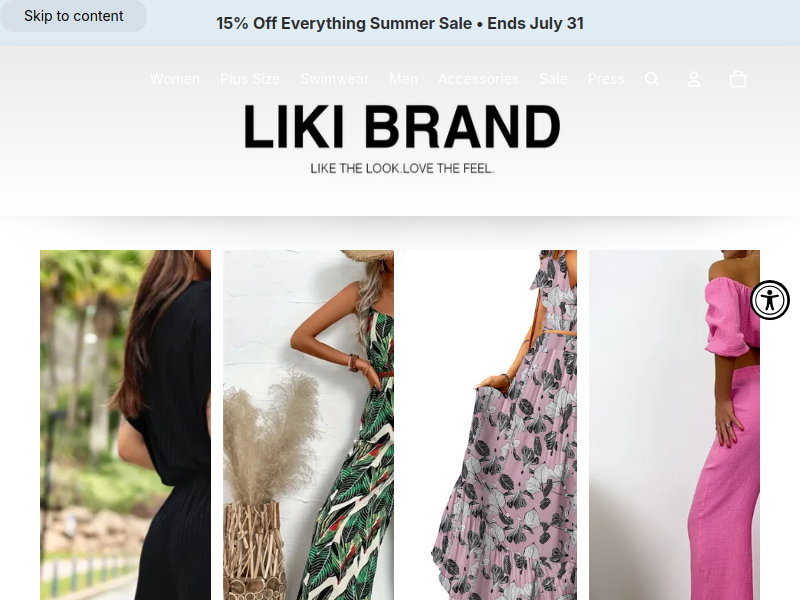Click the Like the Look tagline

click(x=402, y=168)
